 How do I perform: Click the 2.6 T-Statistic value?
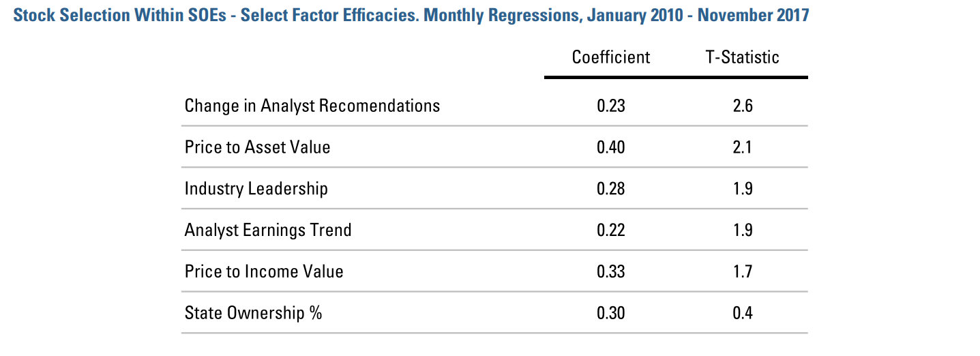point(743,106)
